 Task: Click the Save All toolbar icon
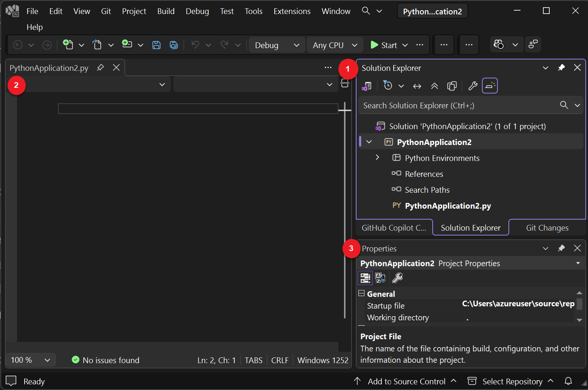[174, 44]
